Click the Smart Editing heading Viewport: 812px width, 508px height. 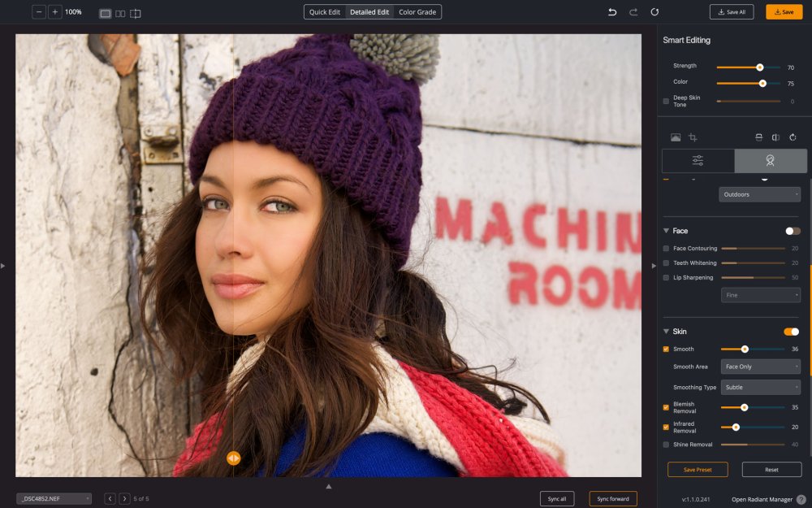(x=687, y=40)
